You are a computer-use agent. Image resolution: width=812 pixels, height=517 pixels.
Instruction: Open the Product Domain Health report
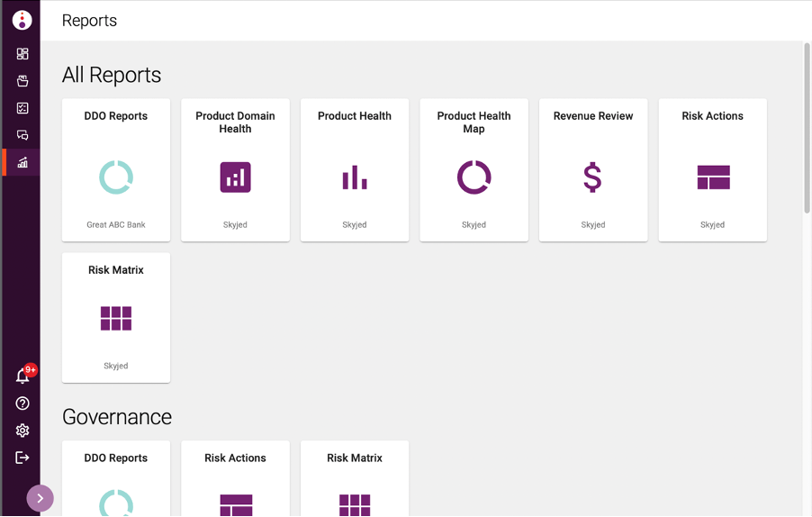click(x=235, y=170)
